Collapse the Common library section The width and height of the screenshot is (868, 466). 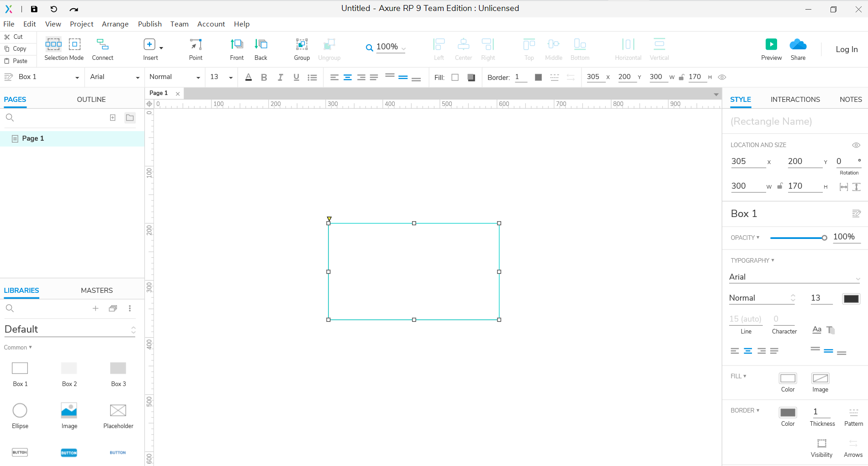(18, 347)
